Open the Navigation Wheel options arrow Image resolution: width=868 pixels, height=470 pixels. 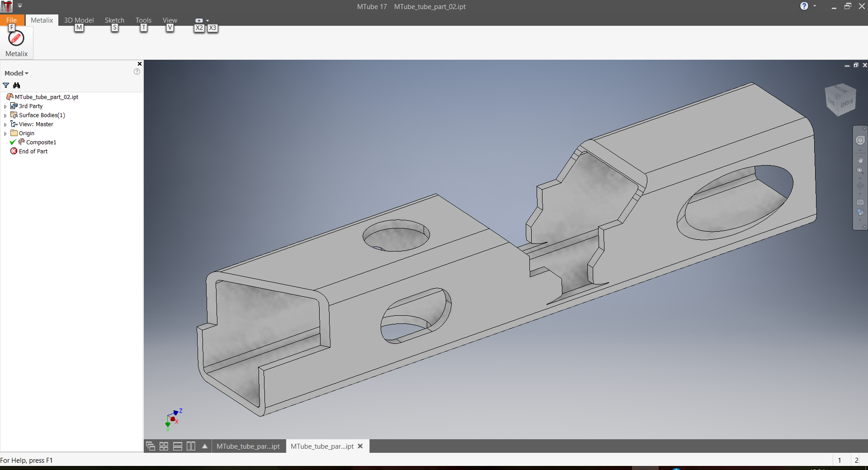coord(860,151)
